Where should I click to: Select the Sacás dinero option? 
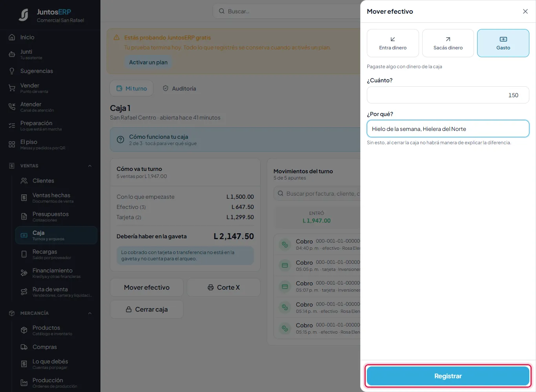click(x=448, y=43)
